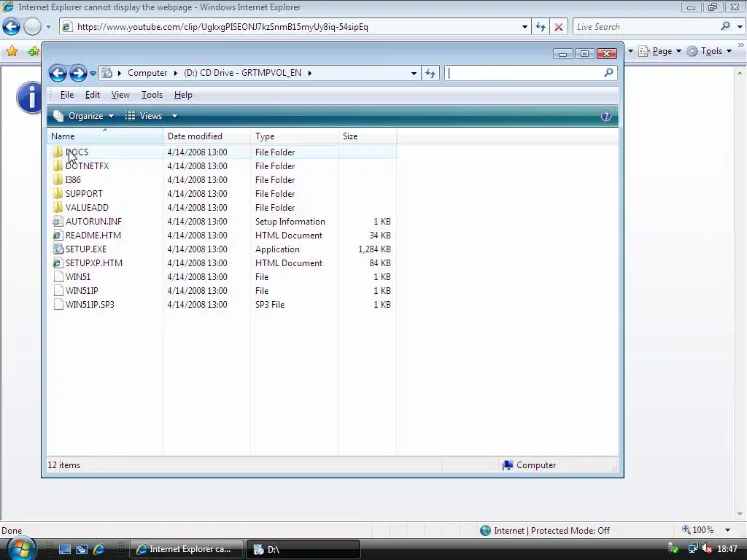Open the 100% zoom level dropdown

point(727,530)
